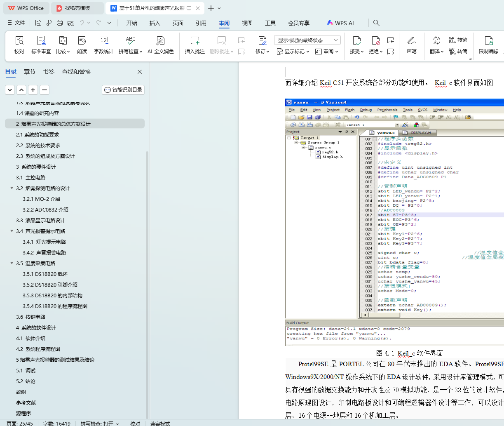504x426 pixels.
Task: Open the 拼写检查 dropdown in ribbon
Action: 130,52
